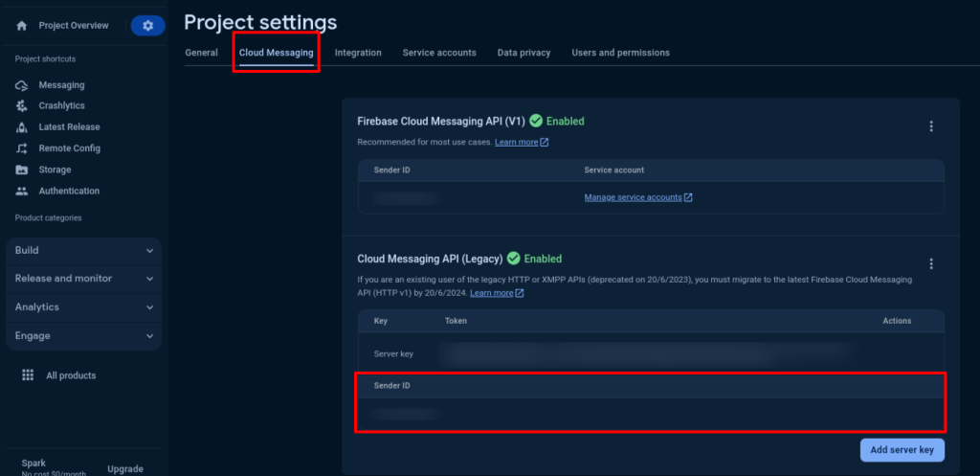
Task: Click the Service account column header
Action: [613, 170]
